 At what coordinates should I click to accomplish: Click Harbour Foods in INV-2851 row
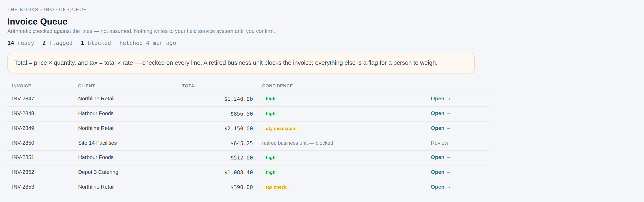point(96,157)
